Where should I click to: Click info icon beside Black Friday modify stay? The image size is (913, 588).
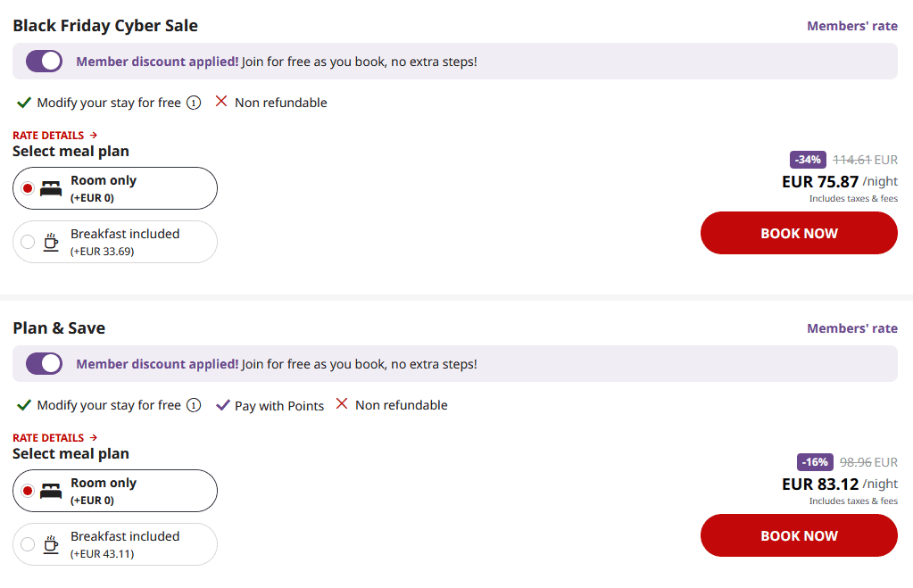(194, 103)
